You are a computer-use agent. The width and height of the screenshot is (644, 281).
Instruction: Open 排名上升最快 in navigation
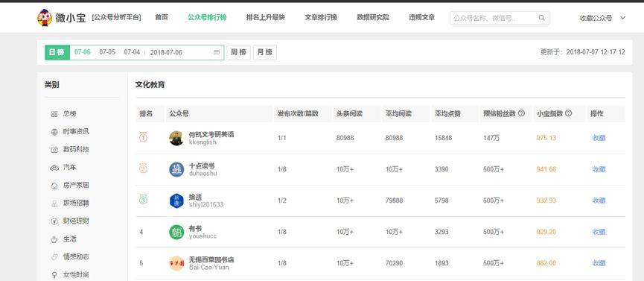265,17
